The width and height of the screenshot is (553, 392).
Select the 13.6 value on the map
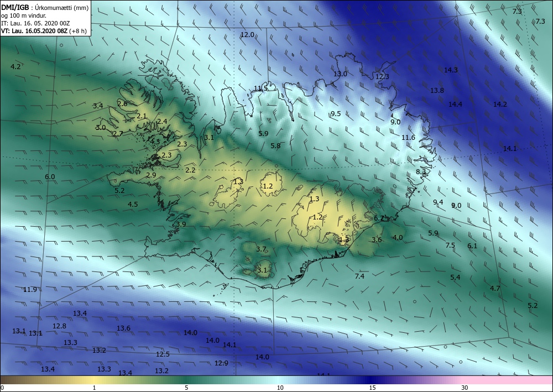pyautogui.click(x=123, y=328)
